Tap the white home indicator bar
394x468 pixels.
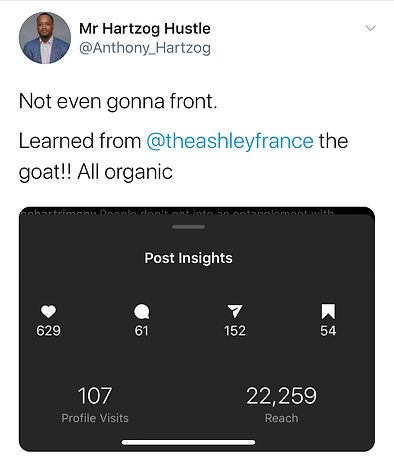[x=189, y=442]
